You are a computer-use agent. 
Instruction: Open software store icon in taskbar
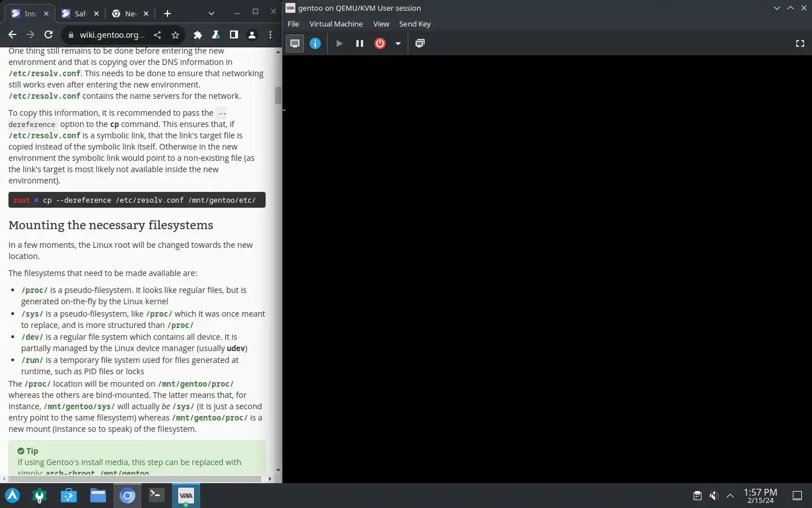(69, 496)
